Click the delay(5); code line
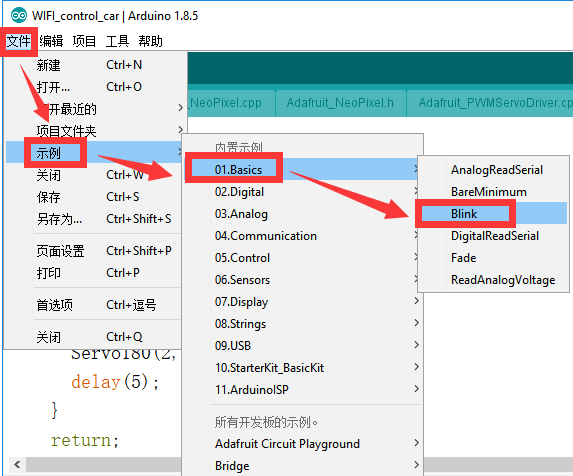This screenshot has width=573, height=476. (x=115, y=382)
